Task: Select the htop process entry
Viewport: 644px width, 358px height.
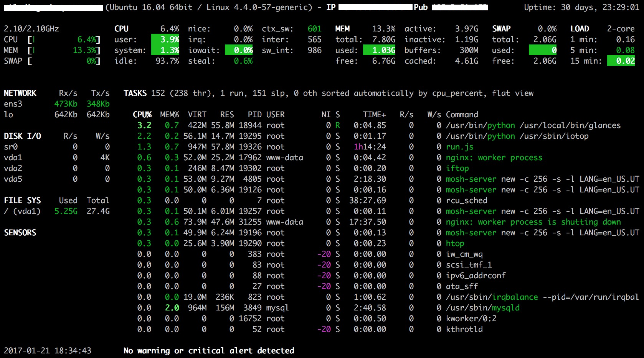Action: click(455, 243)
